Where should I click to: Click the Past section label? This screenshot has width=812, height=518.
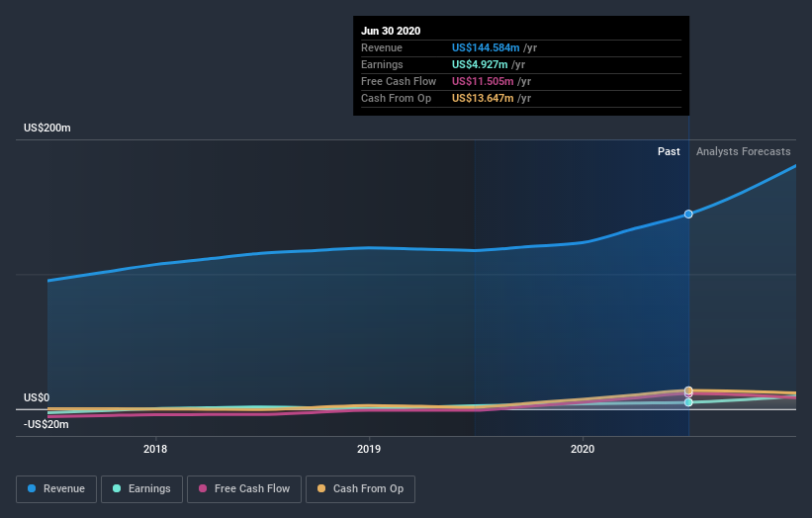coord(669,151)
